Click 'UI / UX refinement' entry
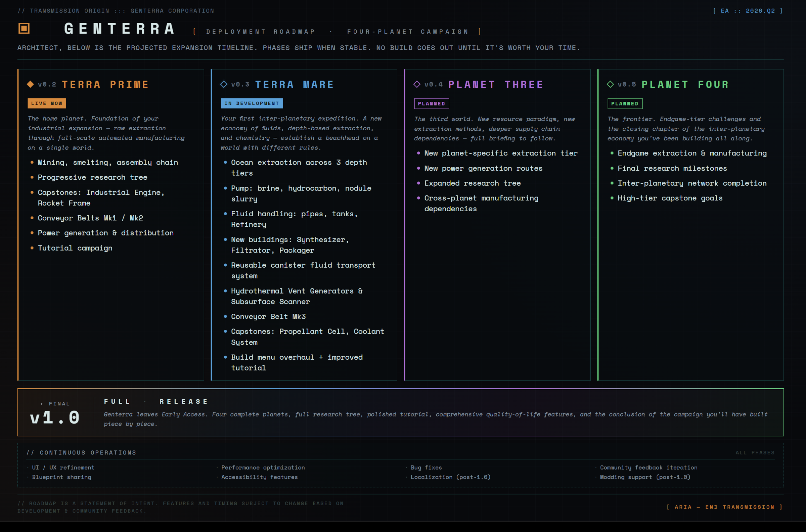Screen dimensions: 806x532 click(x=63, y=468)
